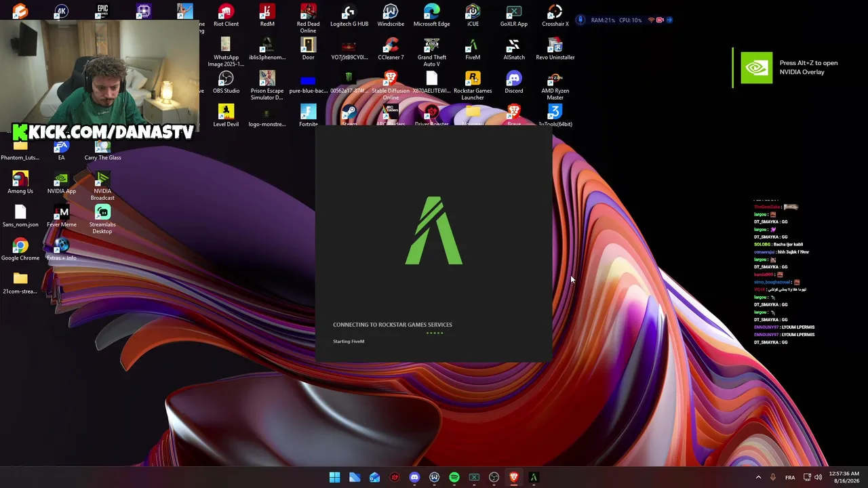The width and height of the screenshot is (868, 488).
Task: Open NVIDIA App desktop shortcut
Action: pyautogui.click(x=61, y=182)
